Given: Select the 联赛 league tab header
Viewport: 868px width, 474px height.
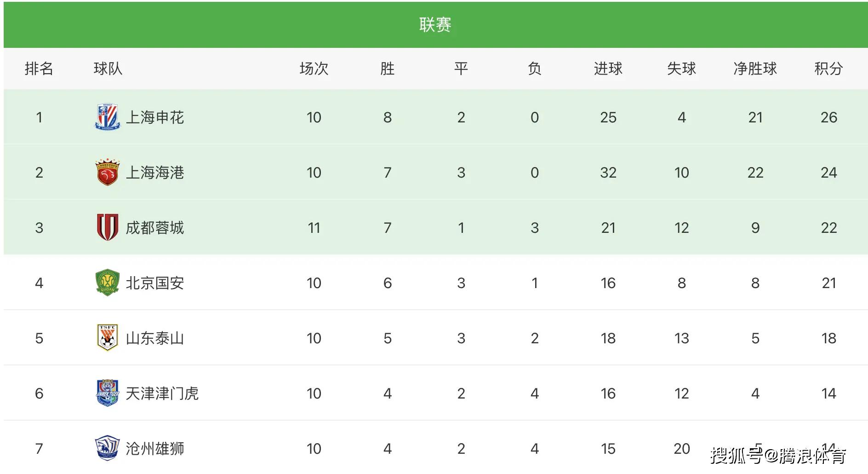Looking at the screenshot, I should [435, 25].
